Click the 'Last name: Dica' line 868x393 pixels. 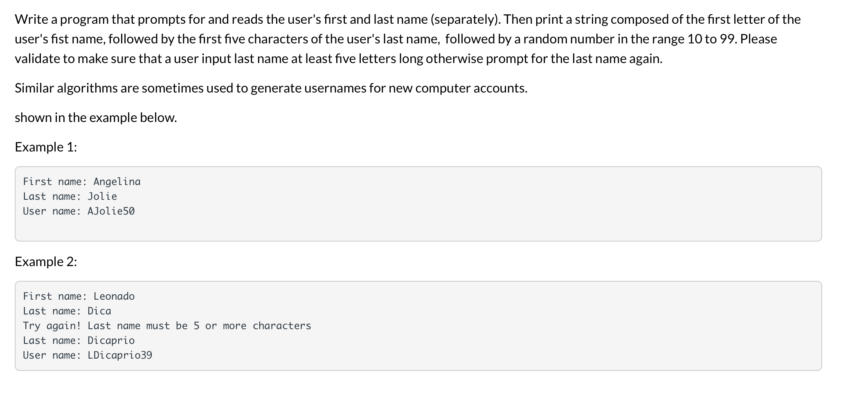pos(67,311)
